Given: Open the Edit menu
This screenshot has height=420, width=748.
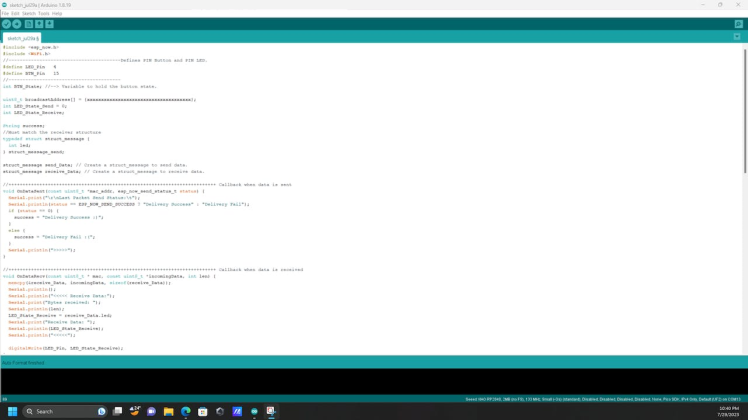Looking at the screenshot, I should (15, 13).
